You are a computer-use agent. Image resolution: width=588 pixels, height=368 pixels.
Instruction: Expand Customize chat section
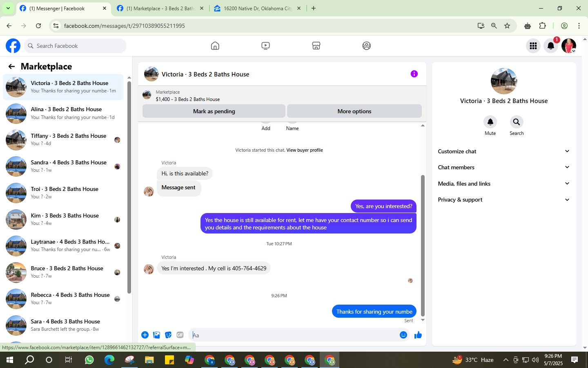point(503,151)
